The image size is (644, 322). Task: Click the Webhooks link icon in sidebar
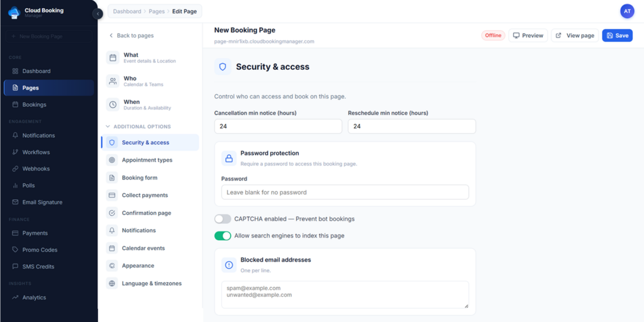point(16,169)
